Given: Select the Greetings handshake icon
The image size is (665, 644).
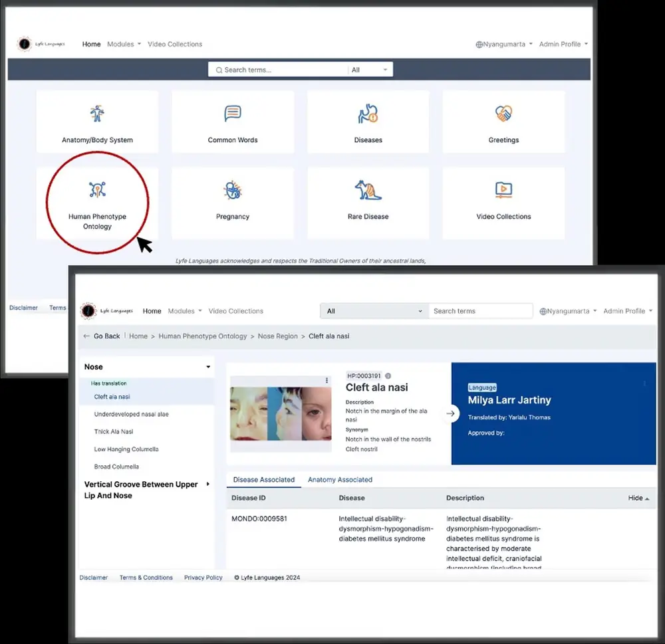Looking at the screenshot, I should coord(503,113).
